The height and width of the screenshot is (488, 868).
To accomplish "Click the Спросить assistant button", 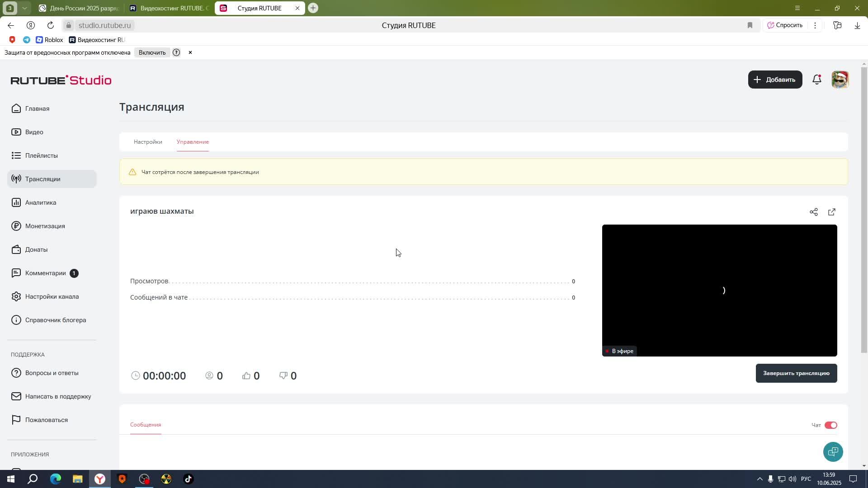I will point(785,25).
